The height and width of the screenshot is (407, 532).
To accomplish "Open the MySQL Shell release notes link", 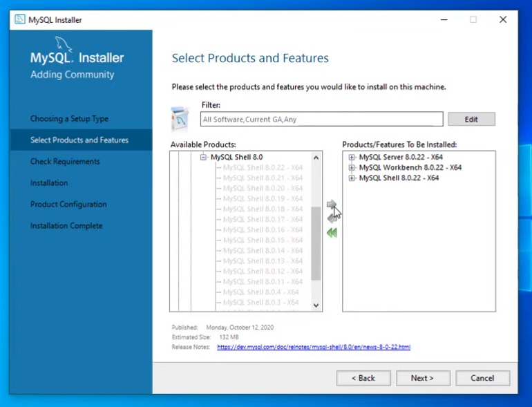I will coord(314,347).
